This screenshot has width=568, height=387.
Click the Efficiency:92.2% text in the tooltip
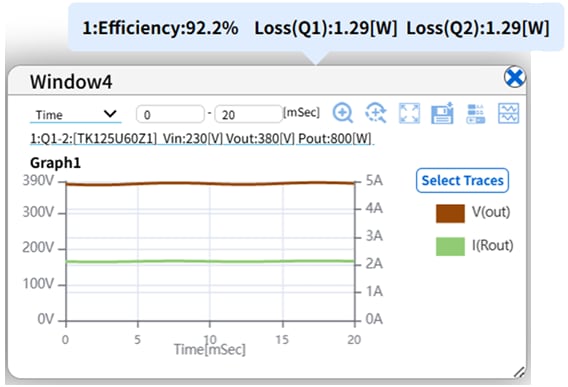click(x=160, y=28)
